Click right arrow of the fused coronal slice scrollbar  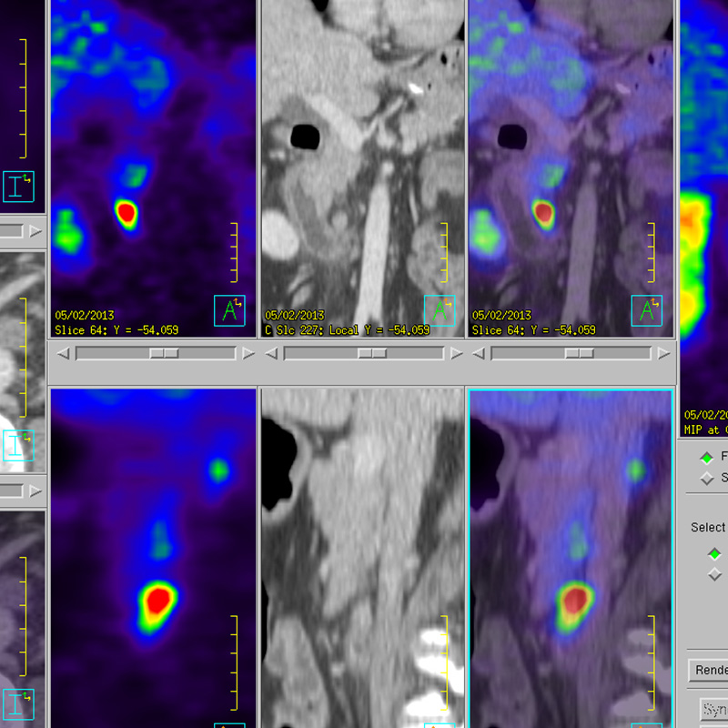pyautogui.click(x=664, y=354)
